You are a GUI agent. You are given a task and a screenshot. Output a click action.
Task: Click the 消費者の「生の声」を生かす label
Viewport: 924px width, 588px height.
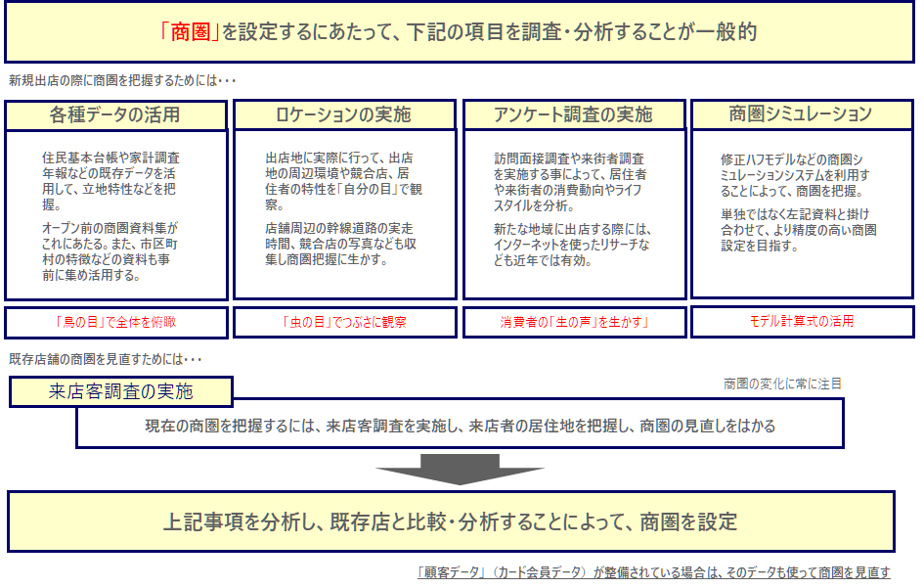click(x=573, y=322)
